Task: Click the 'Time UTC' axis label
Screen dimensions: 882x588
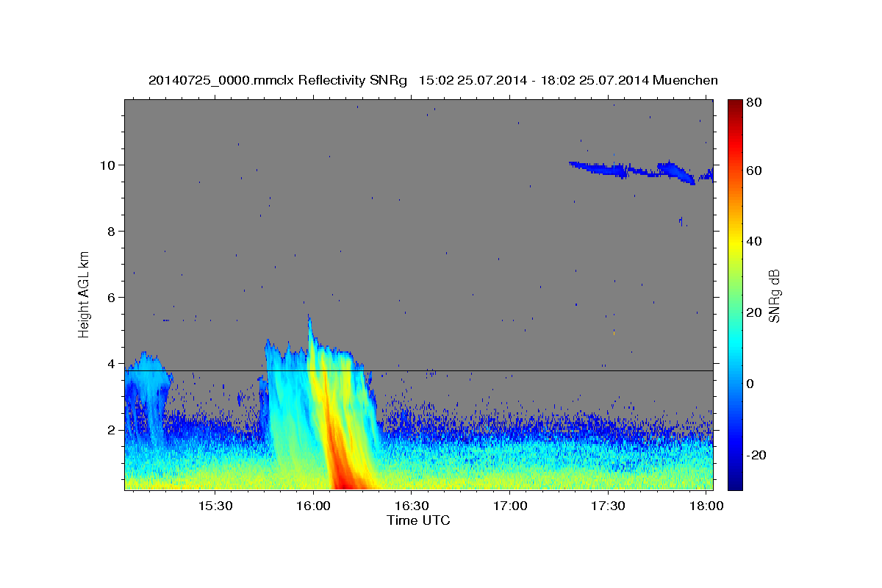Action: 418,520
